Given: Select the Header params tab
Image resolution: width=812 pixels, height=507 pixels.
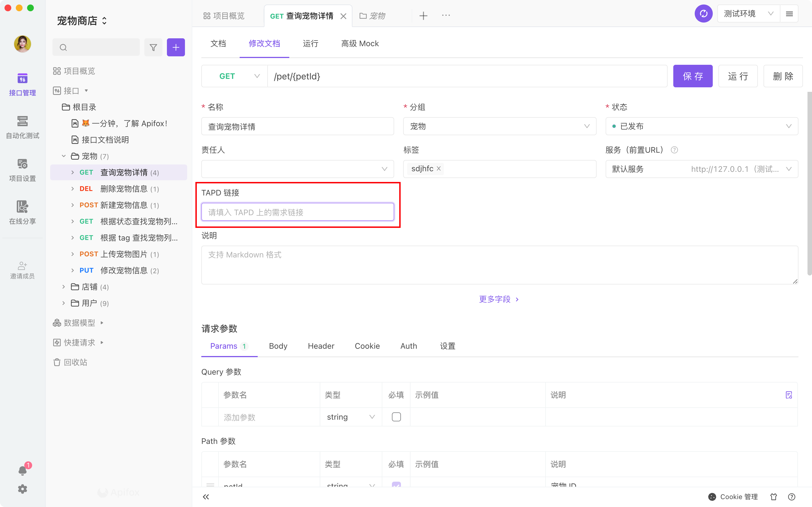Looking at the screenshot, I should click(321, 346).
